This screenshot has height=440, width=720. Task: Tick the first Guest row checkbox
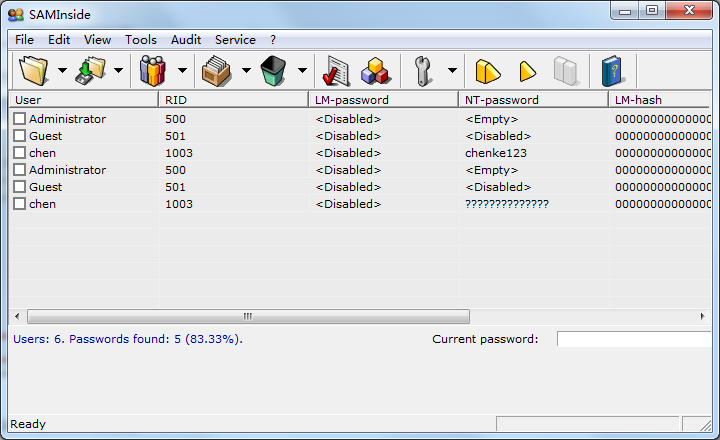click(19, 135)
